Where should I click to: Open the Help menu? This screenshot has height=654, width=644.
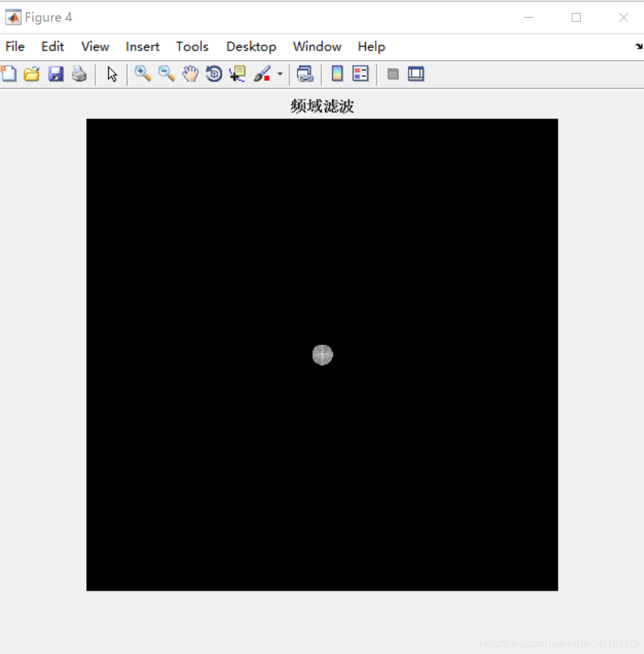point(371,47)
